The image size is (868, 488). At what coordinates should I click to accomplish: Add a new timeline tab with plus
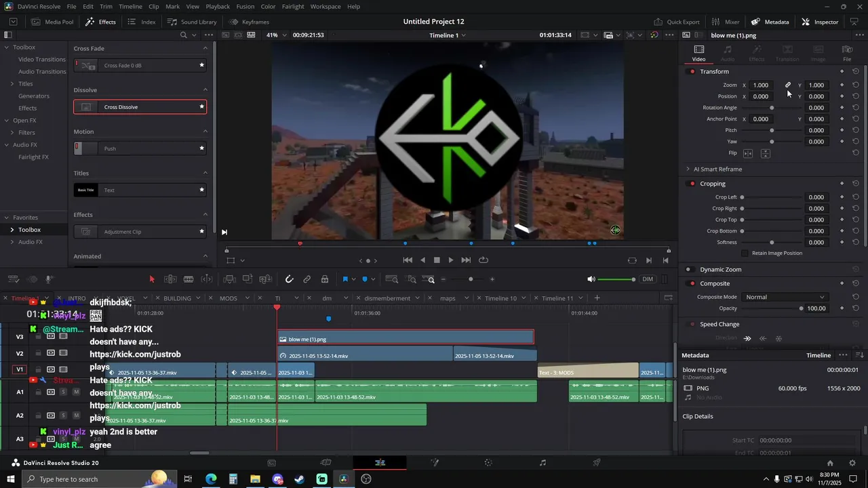(x=597, y=298)
